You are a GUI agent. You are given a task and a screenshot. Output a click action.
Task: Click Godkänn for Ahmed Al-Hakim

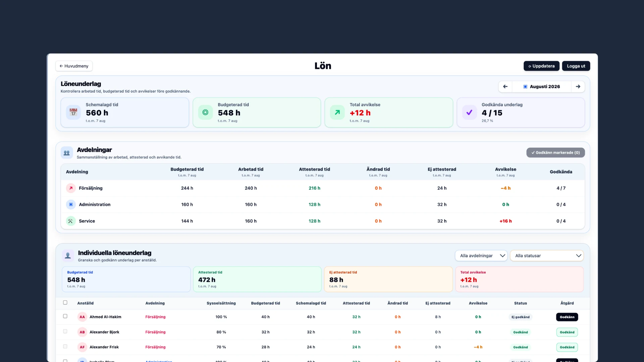(x=567, y=317)
